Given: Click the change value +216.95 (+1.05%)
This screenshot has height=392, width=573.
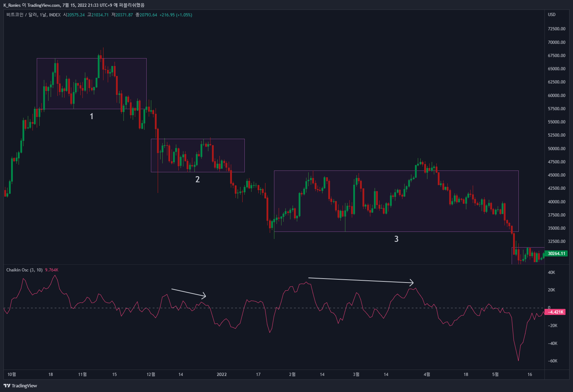Looking at the screenshot, I should pyautogui.click(x=176, y=15).
